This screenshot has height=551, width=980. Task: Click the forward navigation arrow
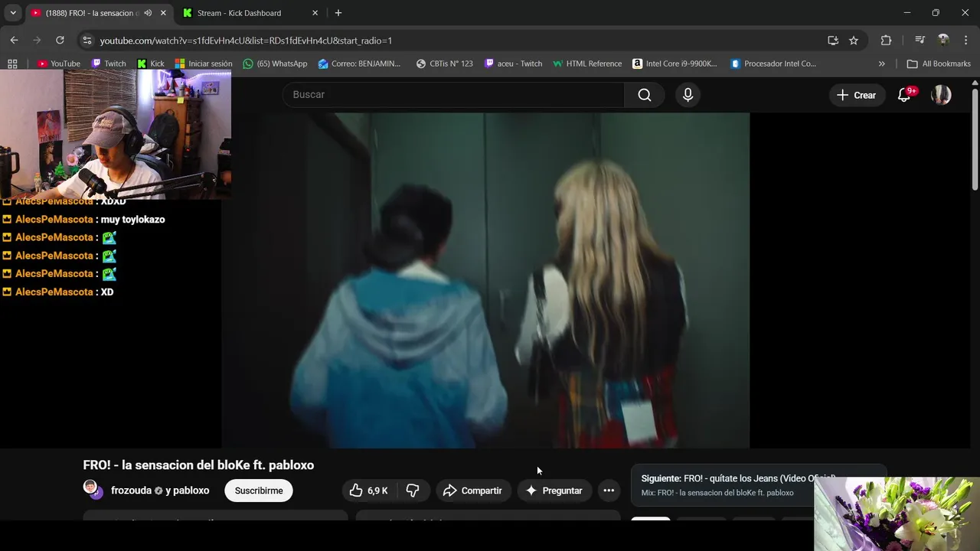tap(37, 40)
